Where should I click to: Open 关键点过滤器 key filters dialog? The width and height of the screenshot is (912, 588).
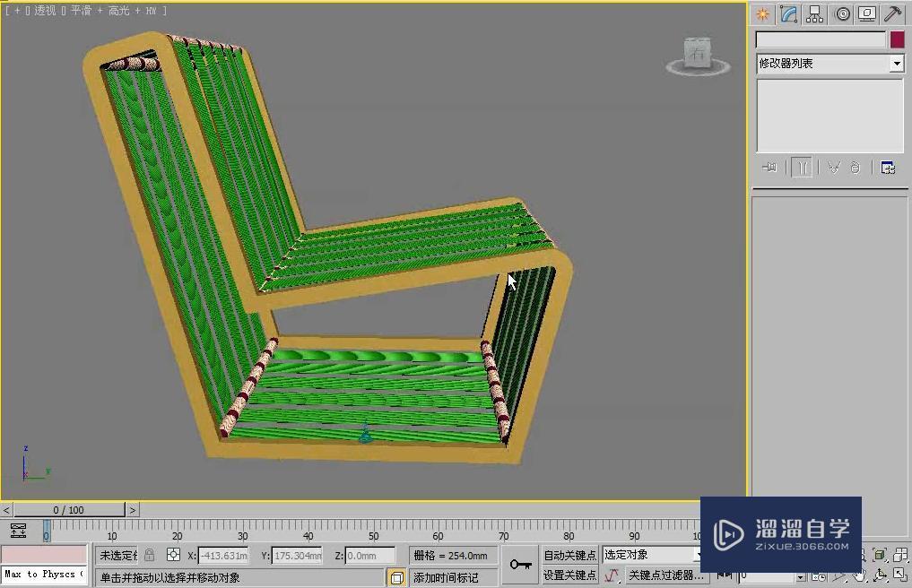coord(667,575)
